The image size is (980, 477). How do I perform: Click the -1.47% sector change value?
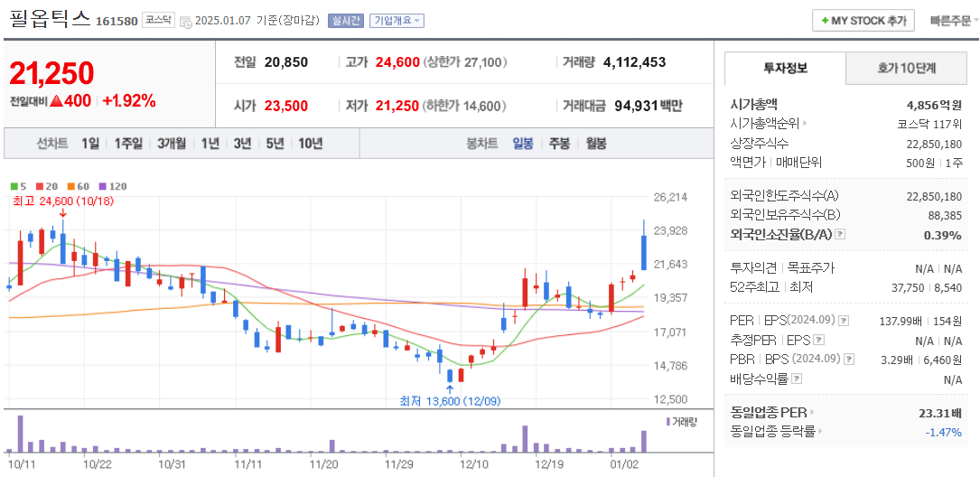point(943,431)
